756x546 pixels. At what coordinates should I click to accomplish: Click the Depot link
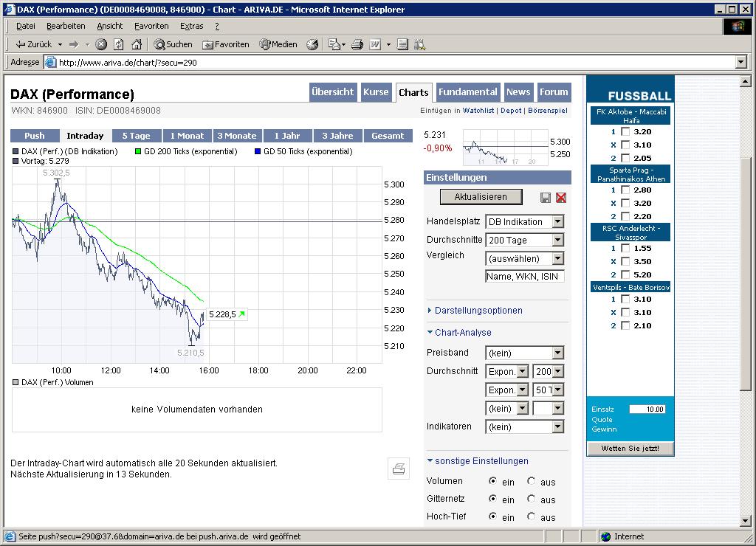coord(511,111)
